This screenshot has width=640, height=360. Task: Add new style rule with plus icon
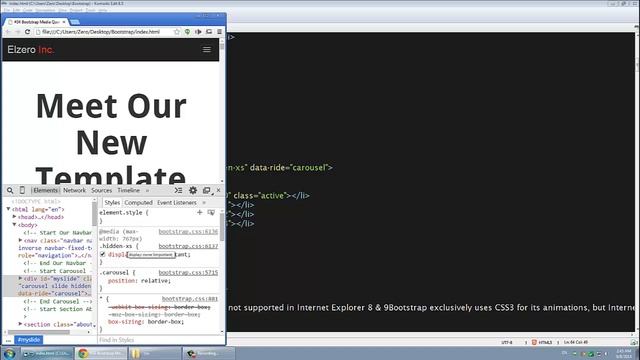(200, 212)
